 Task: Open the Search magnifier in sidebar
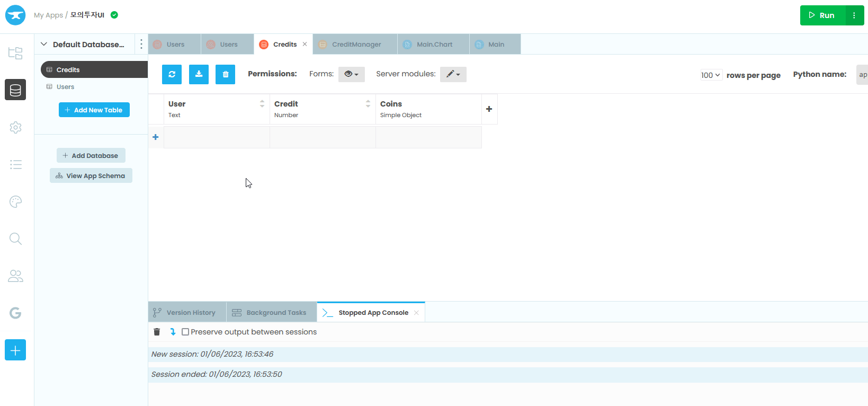coord(15,239)
